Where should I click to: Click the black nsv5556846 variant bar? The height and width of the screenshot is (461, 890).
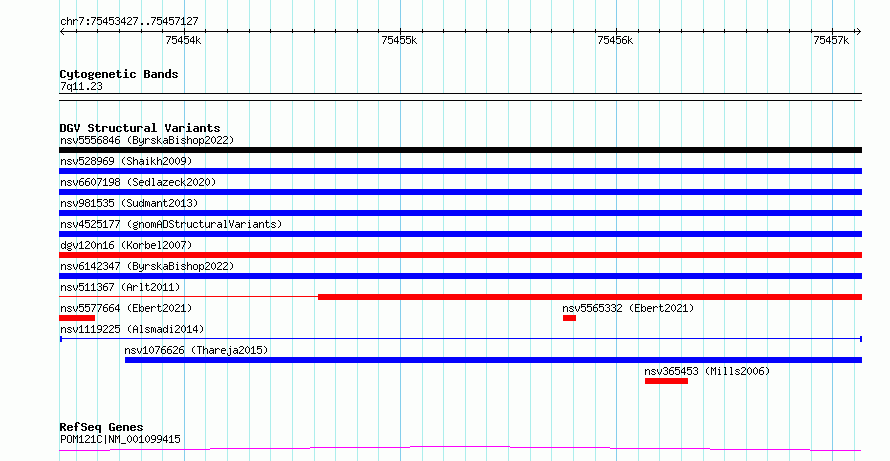(460, 150)
